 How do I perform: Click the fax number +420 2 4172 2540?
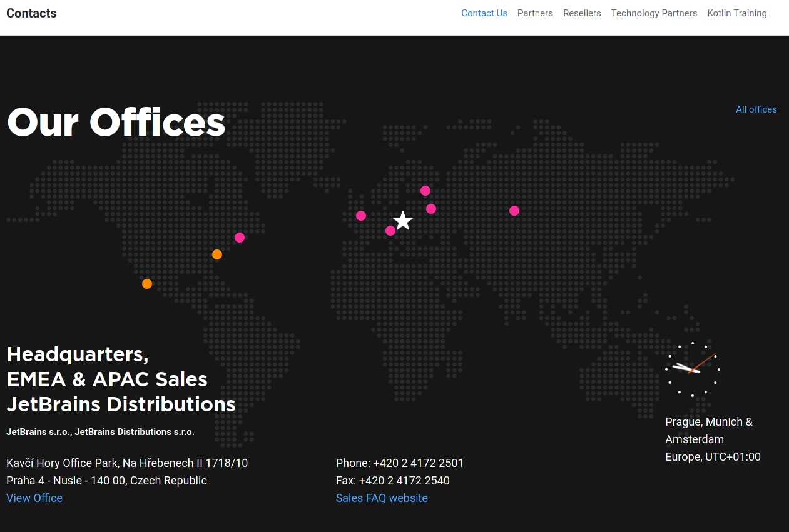404,481
